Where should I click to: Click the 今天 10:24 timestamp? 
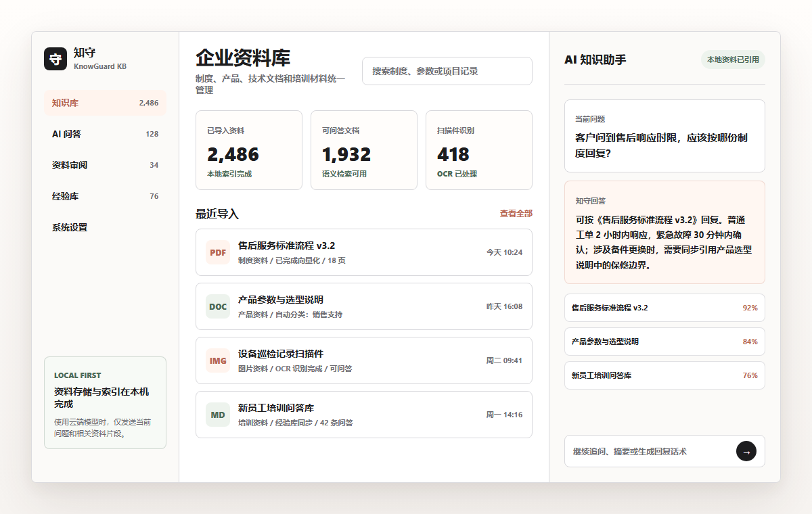click(x=504, y=252)
